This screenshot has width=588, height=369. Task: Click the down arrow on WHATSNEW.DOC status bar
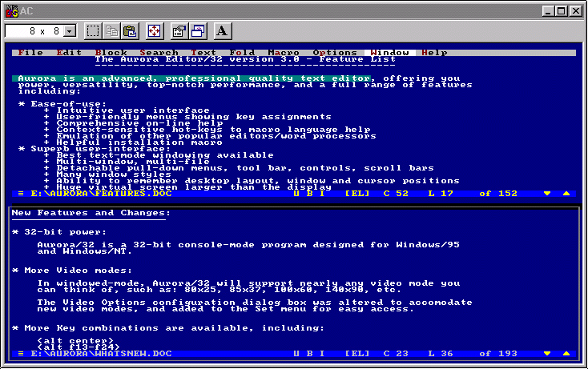[x=547, y=354]
